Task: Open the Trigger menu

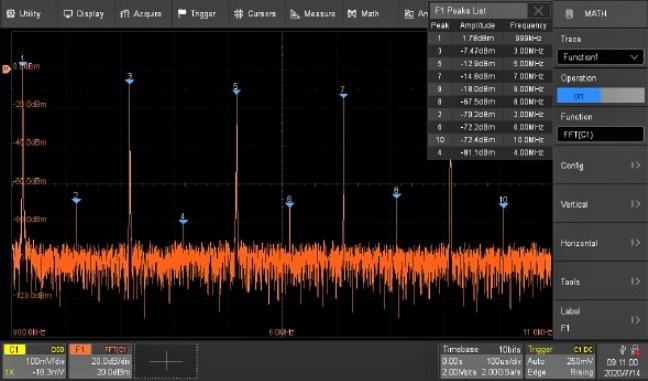Action: pos(197,14)
